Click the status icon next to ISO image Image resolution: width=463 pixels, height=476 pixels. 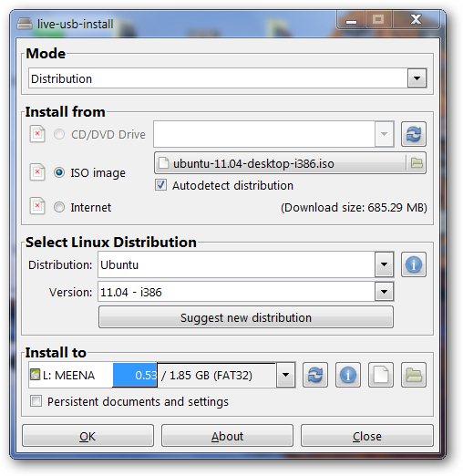[x=37, y=172]
